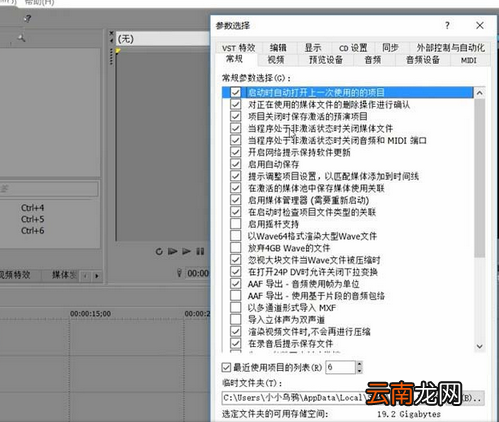
Task: Switch to the VST 特效 tab
Action: (x=239, y=48)
